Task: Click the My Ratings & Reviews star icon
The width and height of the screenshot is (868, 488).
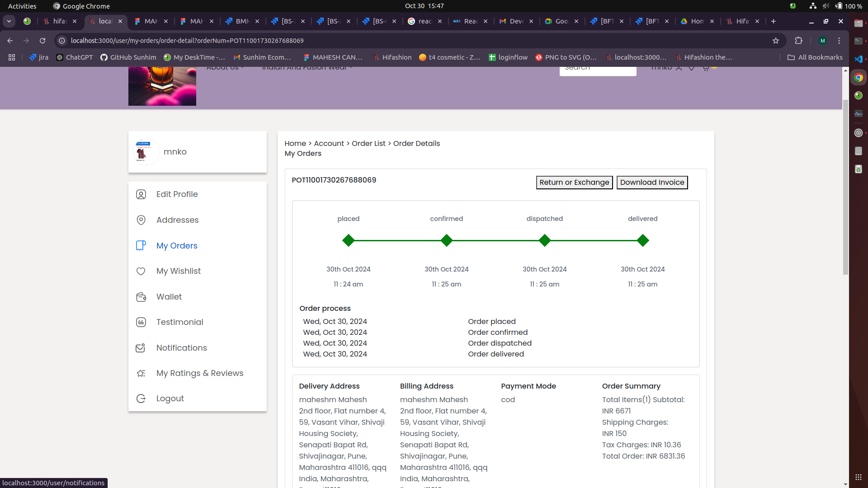Action: (141, 373)
